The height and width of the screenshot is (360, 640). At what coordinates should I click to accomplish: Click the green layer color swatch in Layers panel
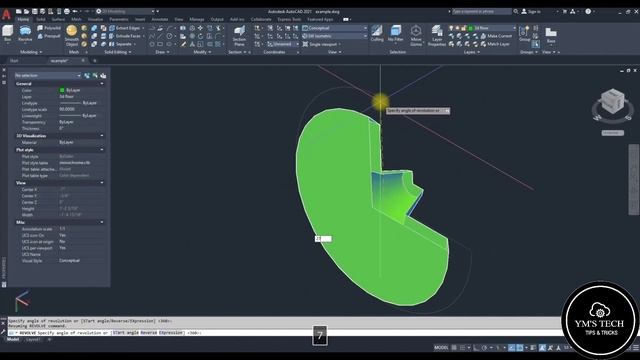[471, 28]
